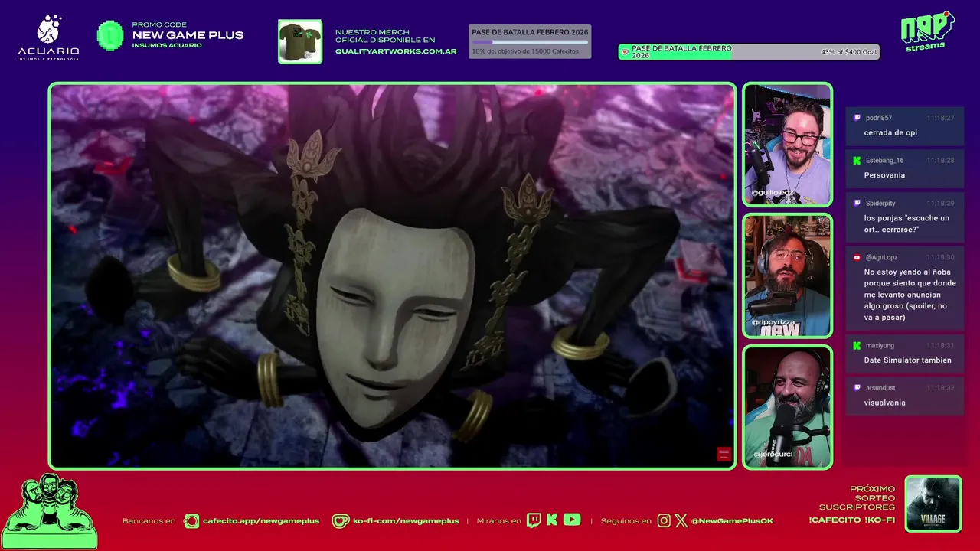Click the username Estebang_16 in chat
Viewport: 980px width, 551px height.
point(885,161)
